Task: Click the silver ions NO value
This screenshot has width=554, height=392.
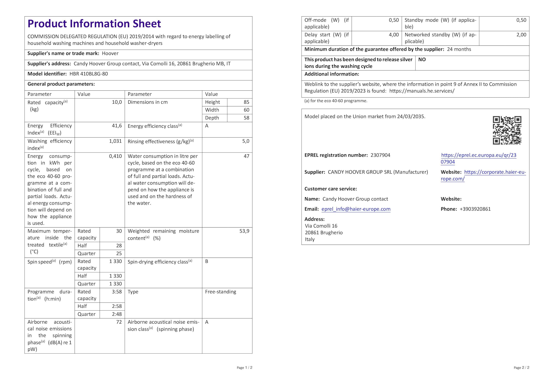Action: 422,60
